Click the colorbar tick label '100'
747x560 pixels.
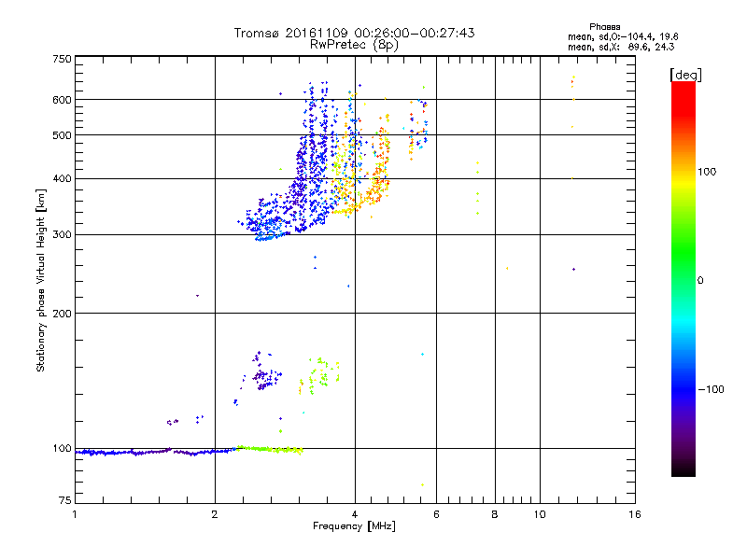click(707, 172)
